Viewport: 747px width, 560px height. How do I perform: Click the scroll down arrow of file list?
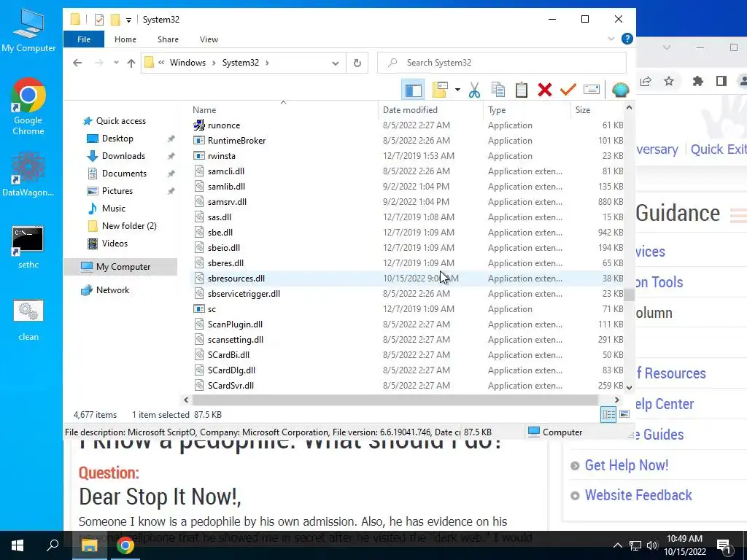point(629,388)
